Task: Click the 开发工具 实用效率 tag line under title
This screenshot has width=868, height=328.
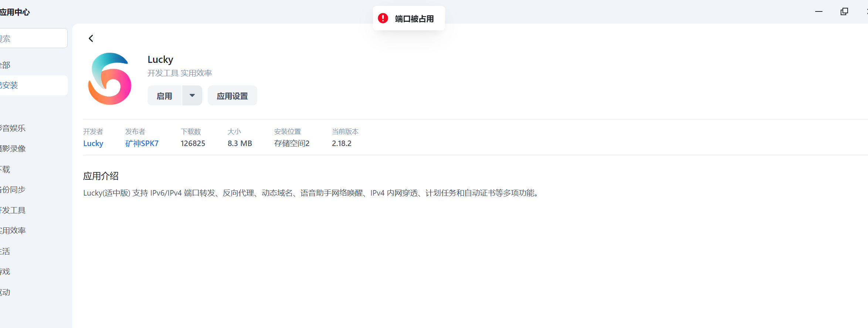Action: click(180, 73)
